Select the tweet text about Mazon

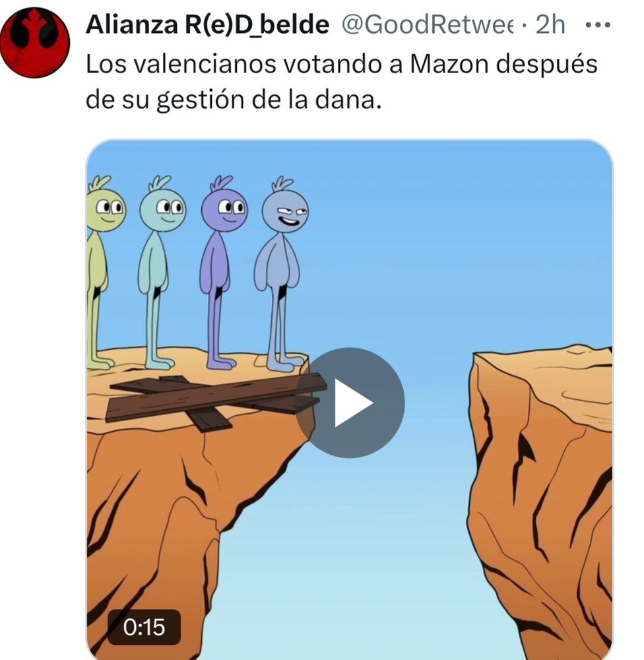point(341,82)
